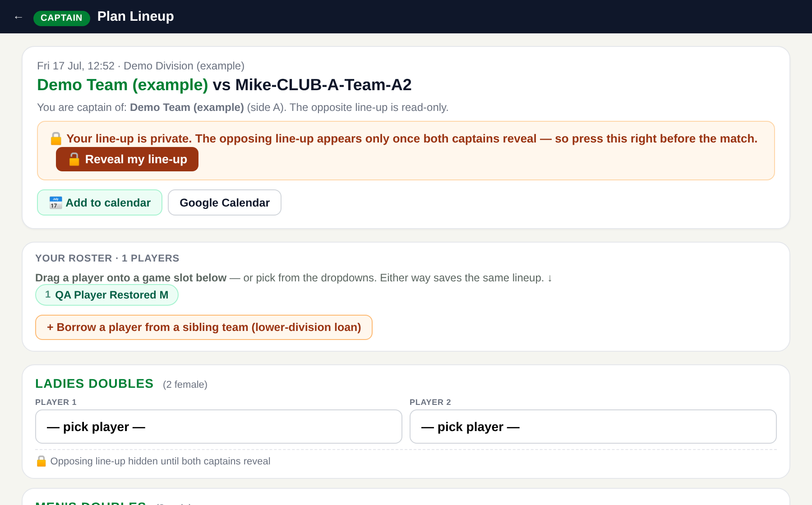Go back using the left arrow
This screenshot has height=505, width=812.
(18, 17)
